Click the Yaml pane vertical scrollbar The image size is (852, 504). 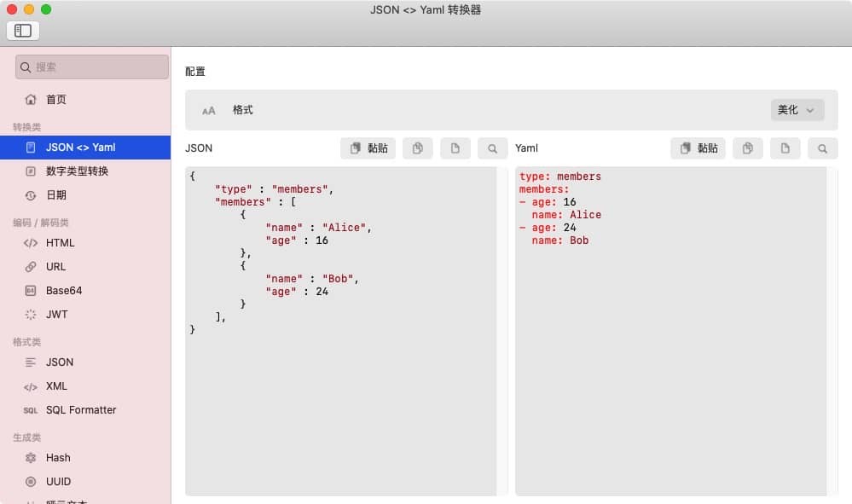click(x=832, y=331)
